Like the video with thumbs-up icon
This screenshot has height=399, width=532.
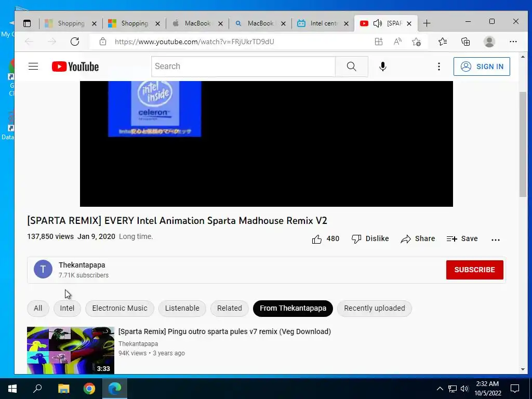pos(317,239)
